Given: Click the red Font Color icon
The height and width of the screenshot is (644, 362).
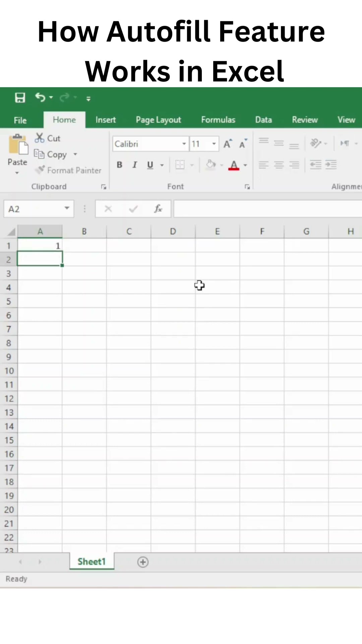Looking at the screenshot, I should coord(234,165).
